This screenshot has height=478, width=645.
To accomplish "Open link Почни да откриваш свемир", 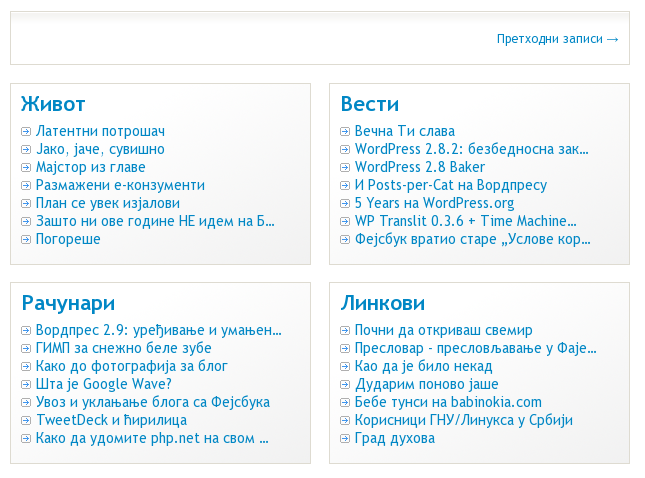I will (443, 330).
